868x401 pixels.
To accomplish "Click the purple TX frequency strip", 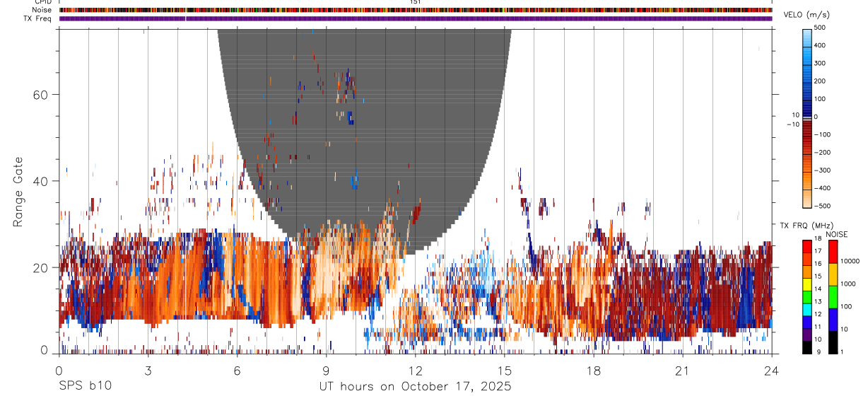I will [x=416, y=18].
